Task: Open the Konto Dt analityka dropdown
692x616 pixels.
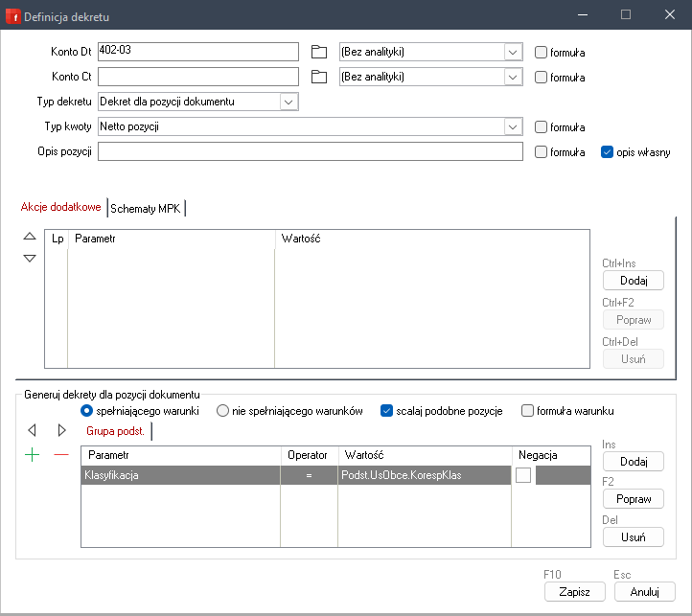Action: [x=513, y=52]
